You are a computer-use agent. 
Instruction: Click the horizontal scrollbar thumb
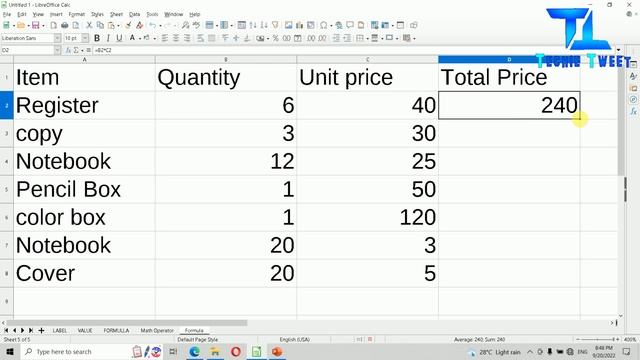[127, 322]
